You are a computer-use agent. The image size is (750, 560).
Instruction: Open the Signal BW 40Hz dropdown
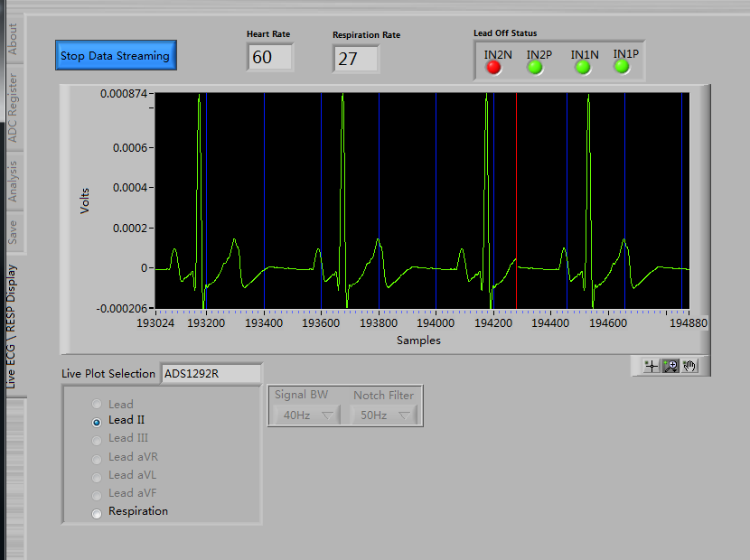point(307,415)
